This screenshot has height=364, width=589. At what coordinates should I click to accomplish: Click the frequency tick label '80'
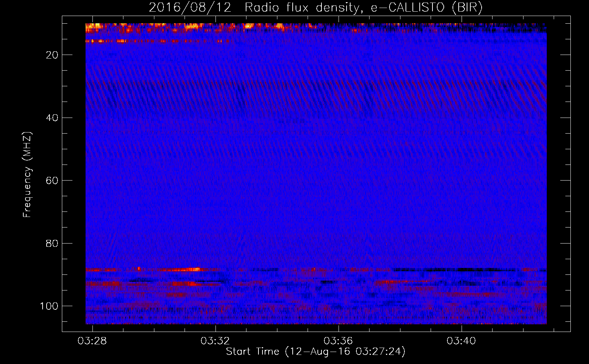click(x=52, y=244)
